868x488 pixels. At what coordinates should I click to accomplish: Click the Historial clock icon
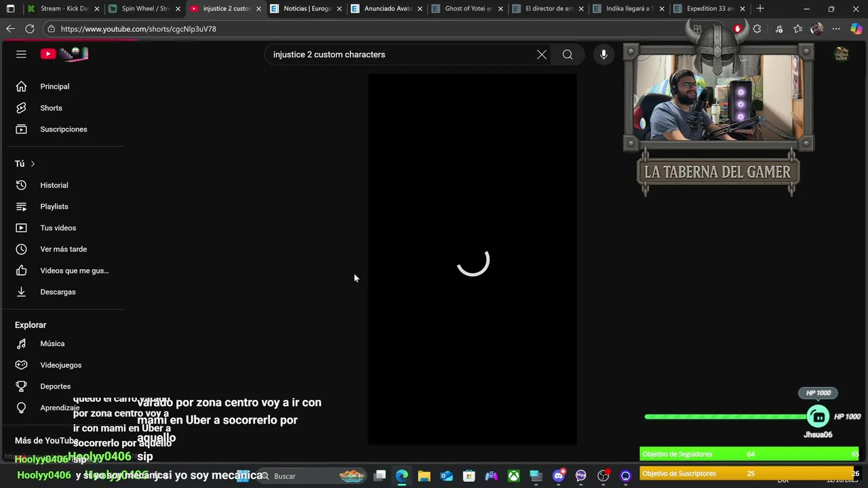click(x=21, y=185)
